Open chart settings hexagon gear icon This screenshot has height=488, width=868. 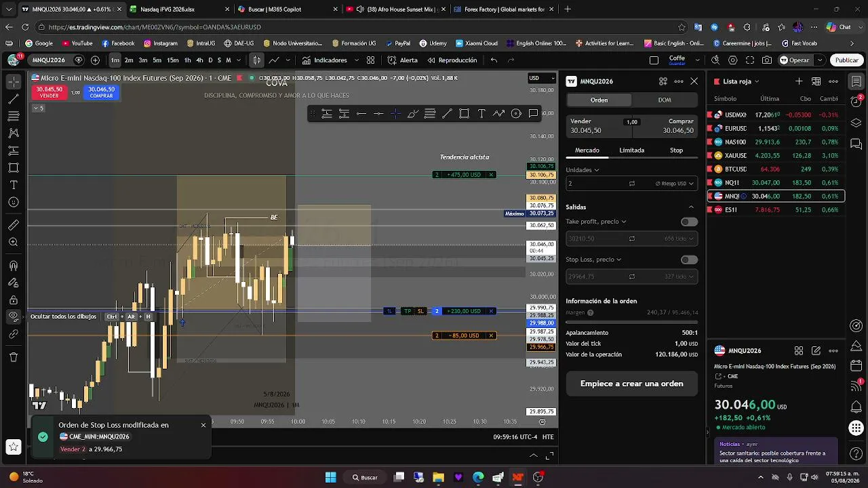[732, 60]
